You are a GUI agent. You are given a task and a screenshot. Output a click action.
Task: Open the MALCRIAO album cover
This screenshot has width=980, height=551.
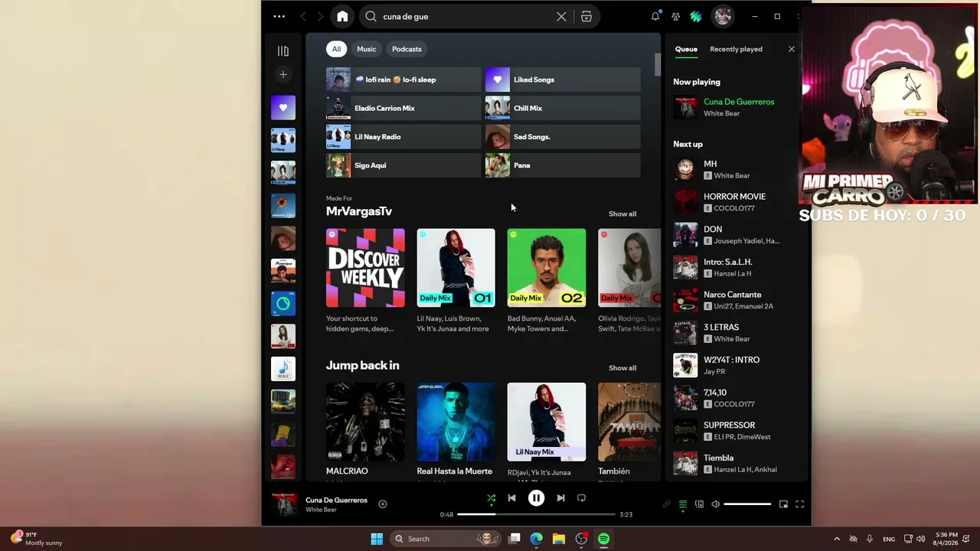[x=365, y=422]
